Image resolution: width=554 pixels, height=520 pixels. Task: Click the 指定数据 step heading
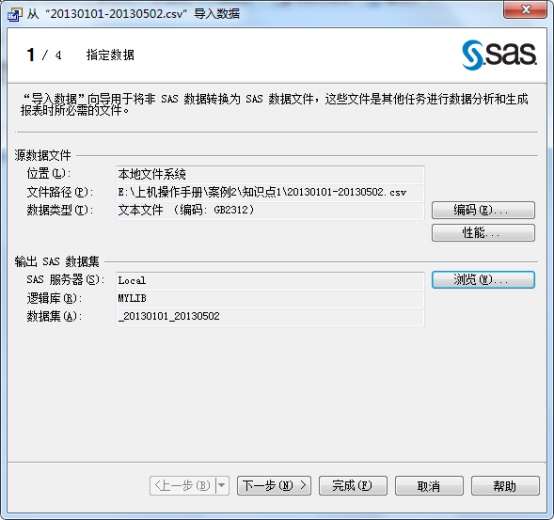tap(110, 55)
